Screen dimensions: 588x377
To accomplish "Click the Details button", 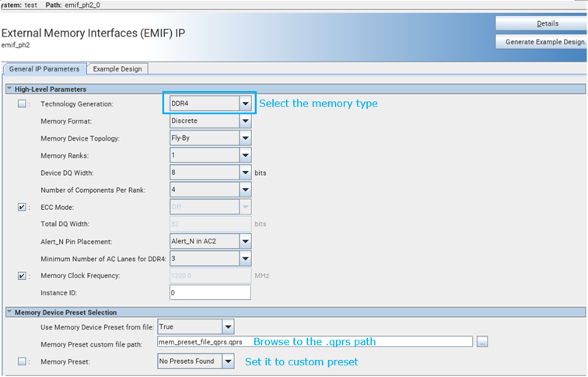I will [541, 23].
